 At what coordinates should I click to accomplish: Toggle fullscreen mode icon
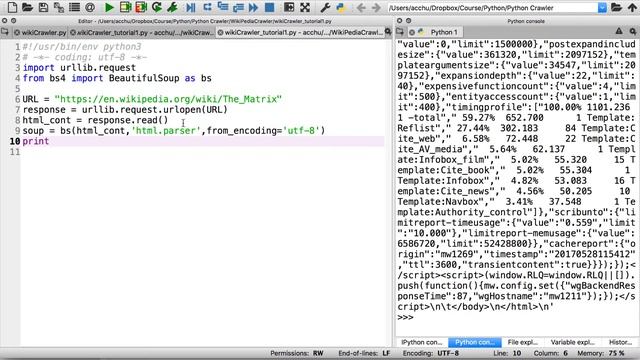305,7
